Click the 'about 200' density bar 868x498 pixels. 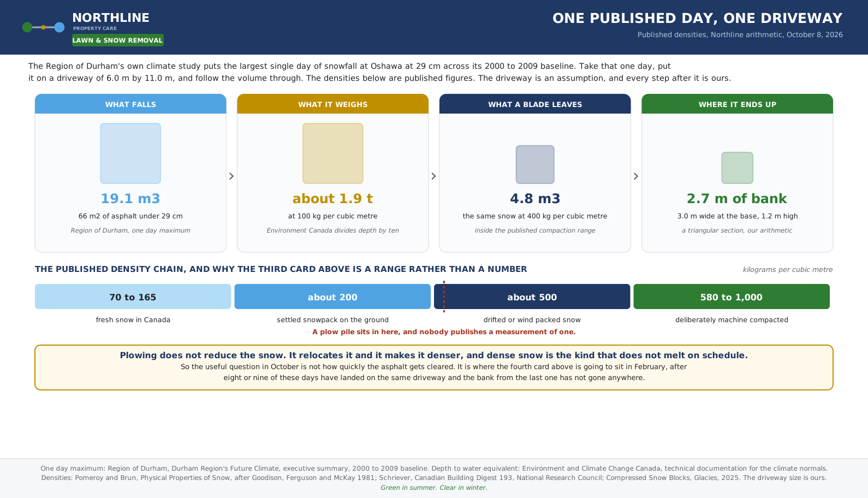click(332, 297)
